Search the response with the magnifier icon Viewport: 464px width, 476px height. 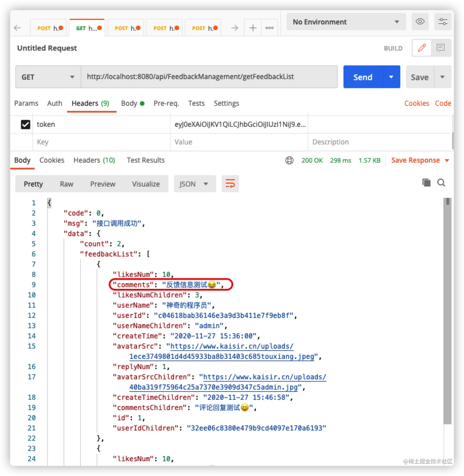(x=441, y=183)
